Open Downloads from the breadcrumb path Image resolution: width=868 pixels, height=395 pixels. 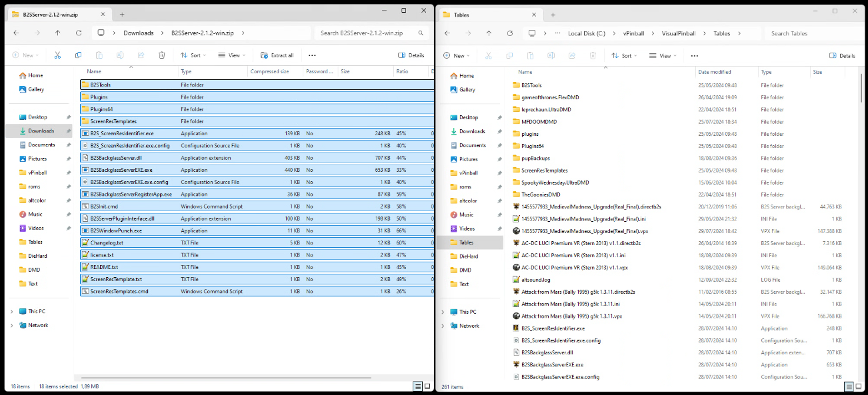139,33
